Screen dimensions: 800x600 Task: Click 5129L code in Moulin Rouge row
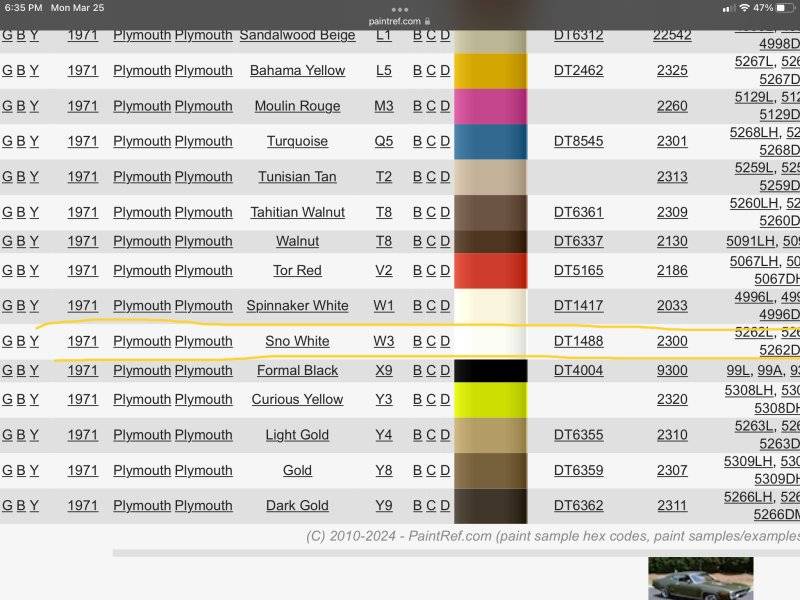[x=754, y=97]
